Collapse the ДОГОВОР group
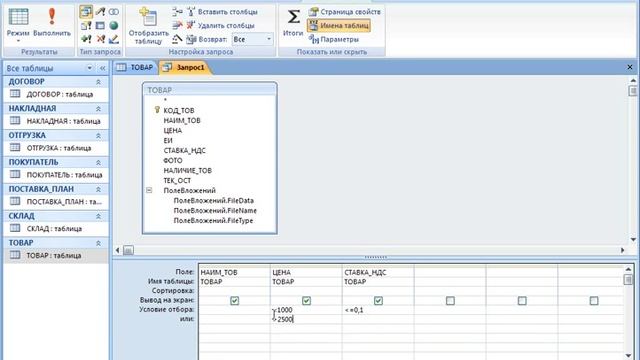The width and height of the screenshot is (640, 360). (x=98, y=82)
